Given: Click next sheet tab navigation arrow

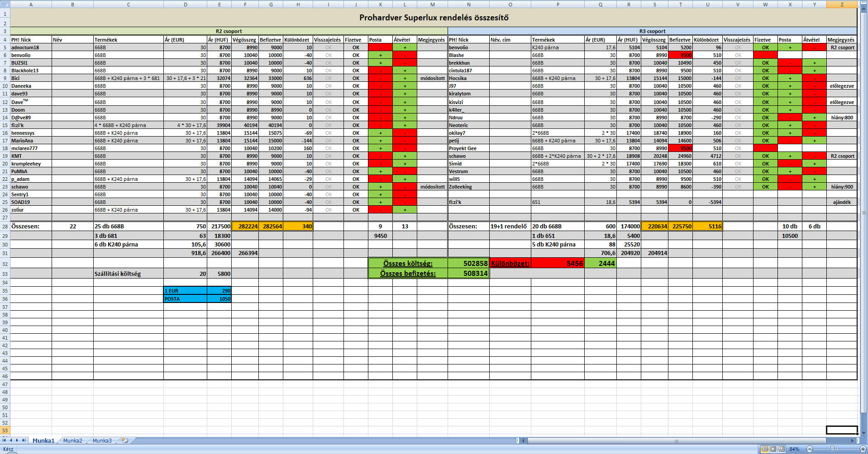Looking at the screenshot, I should pyautogui.click(x=17, y=440).
